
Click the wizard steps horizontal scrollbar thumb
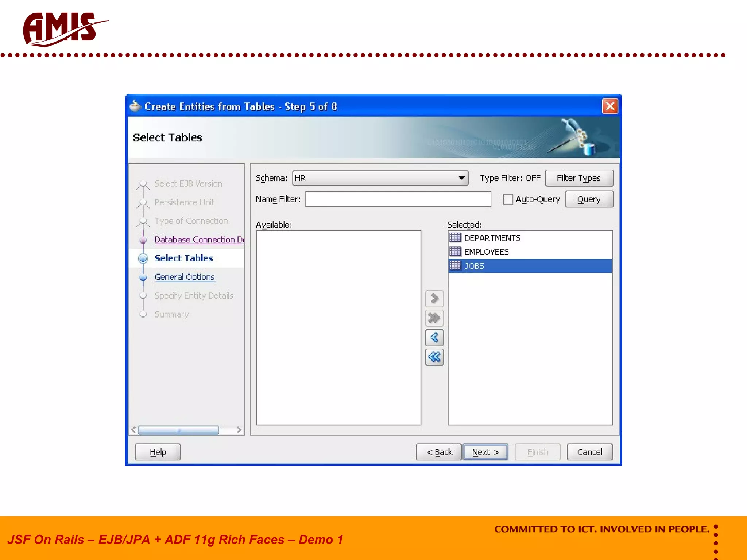178,430
